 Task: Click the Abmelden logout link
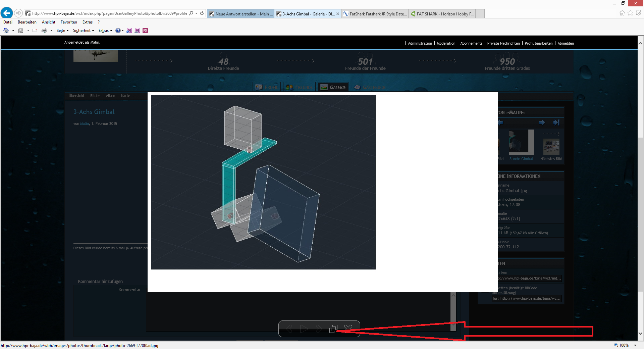click(x=566, y=43)
